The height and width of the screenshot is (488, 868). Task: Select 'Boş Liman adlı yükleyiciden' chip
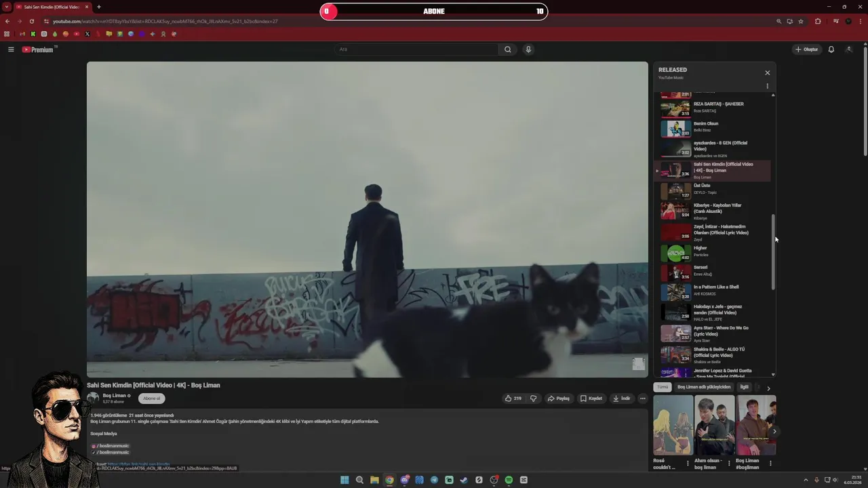click(x=704, y=387)
